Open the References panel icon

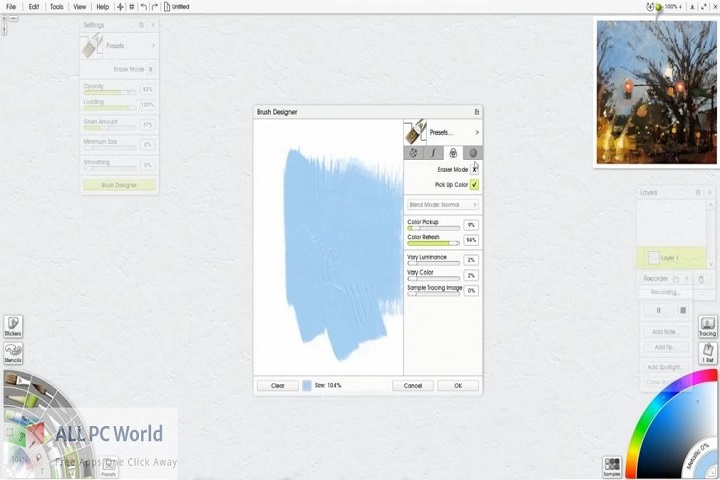[707, 352]
